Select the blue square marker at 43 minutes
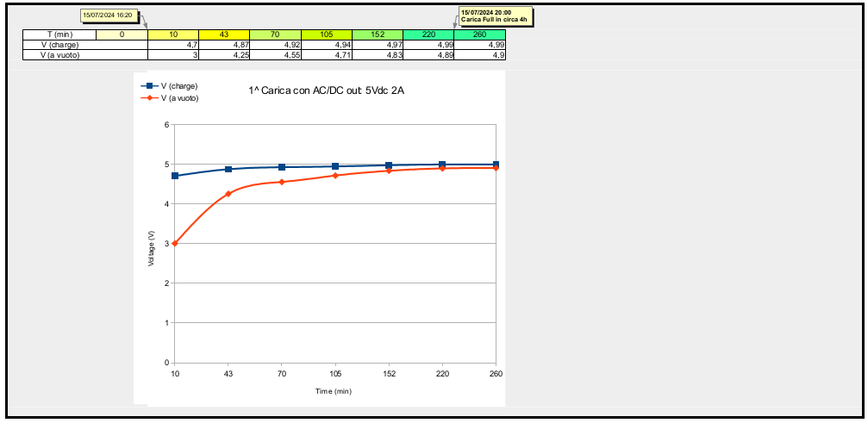This screenshot has width=868, height=423. (x=228, y=169)
